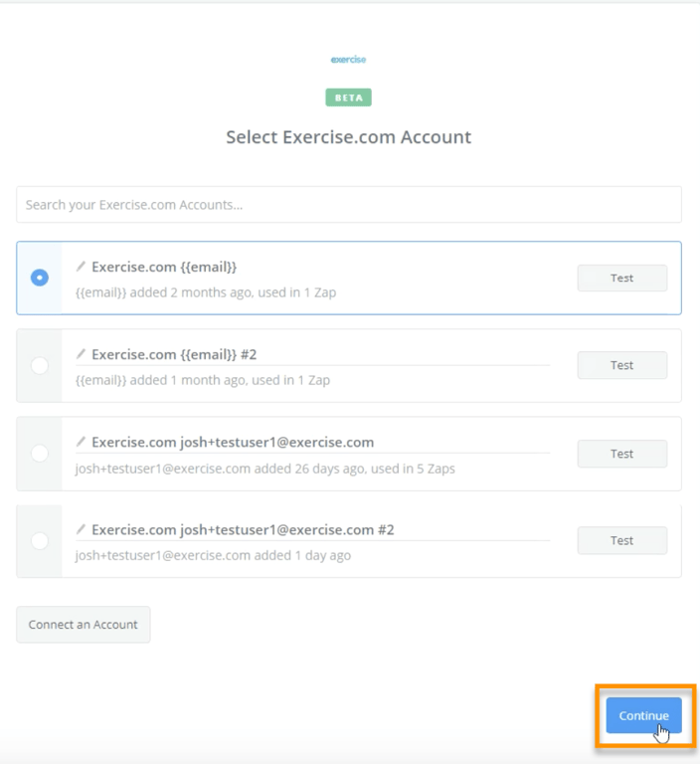Viewport: 700px width, 764px height.
Task: Click the Exercise.com josh+testuser1@exercise.com account name
Action: click(233, 443)
